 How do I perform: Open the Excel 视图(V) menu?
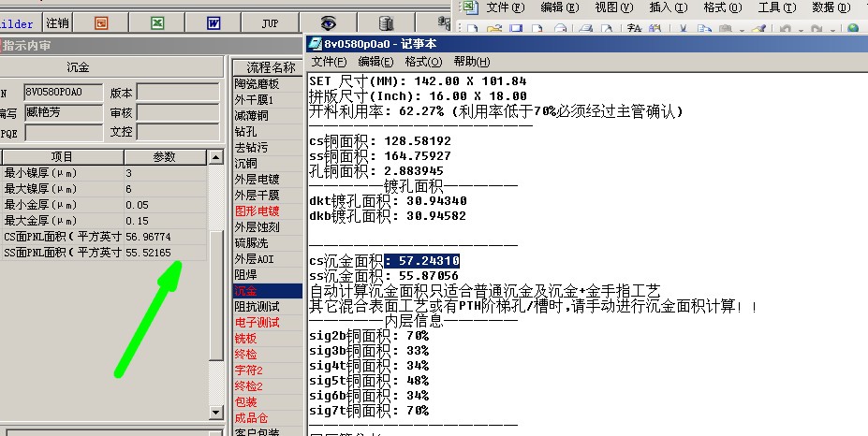(x=613, y=7)
